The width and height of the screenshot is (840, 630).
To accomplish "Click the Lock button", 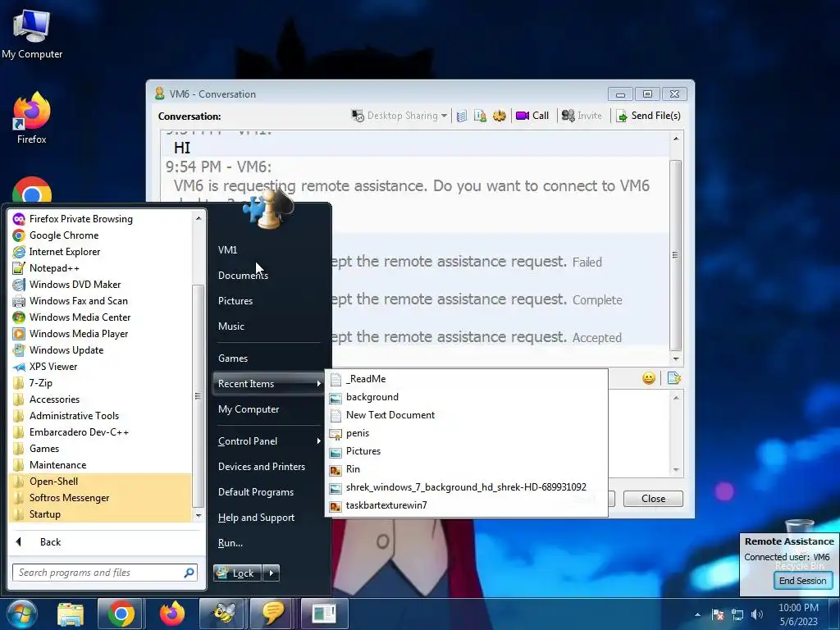I will [238, 573].
